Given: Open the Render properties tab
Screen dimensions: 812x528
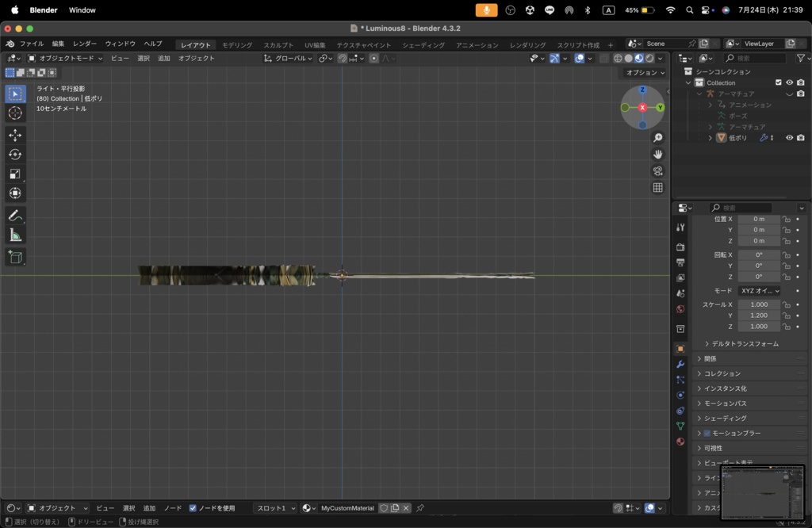Looking at the screenshot, I should click(x=680, y=247).
